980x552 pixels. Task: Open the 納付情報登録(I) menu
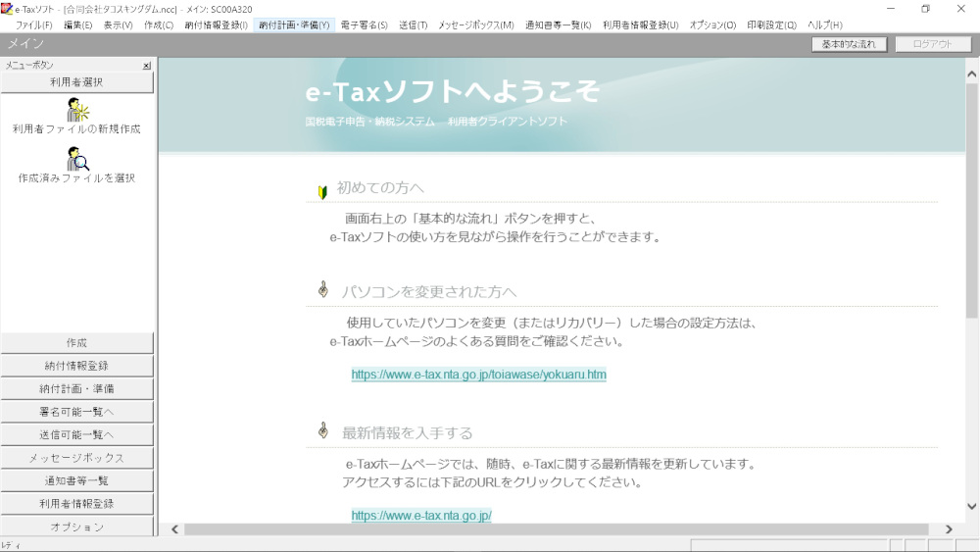[217, 25]
